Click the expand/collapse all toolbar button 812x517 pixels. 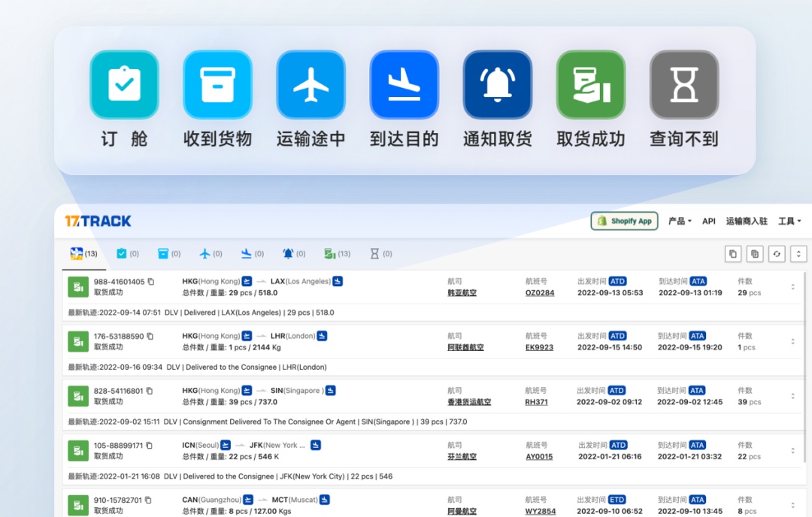click(x=798, y=253)
